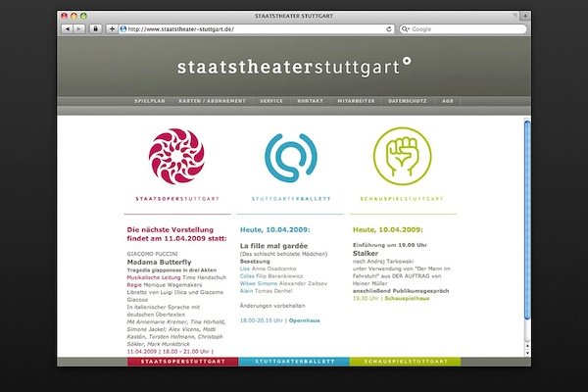The width and height of the screenshot is (588, 392).
Task: Open KARTEN / ABONNEMENT menu item
Action: coord(213,101)
